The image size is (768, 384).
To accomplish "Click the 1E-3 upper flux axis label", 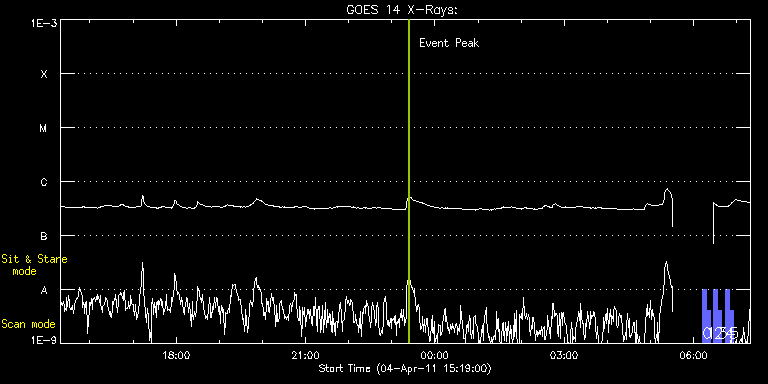I will [44, 23].
